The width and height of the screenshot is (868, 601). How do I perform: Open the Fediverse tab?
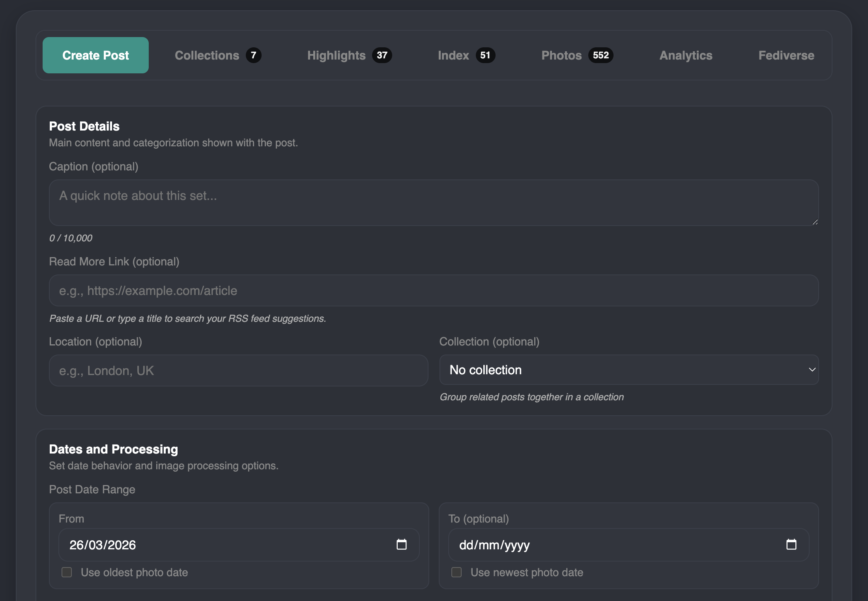coord(786,55)
